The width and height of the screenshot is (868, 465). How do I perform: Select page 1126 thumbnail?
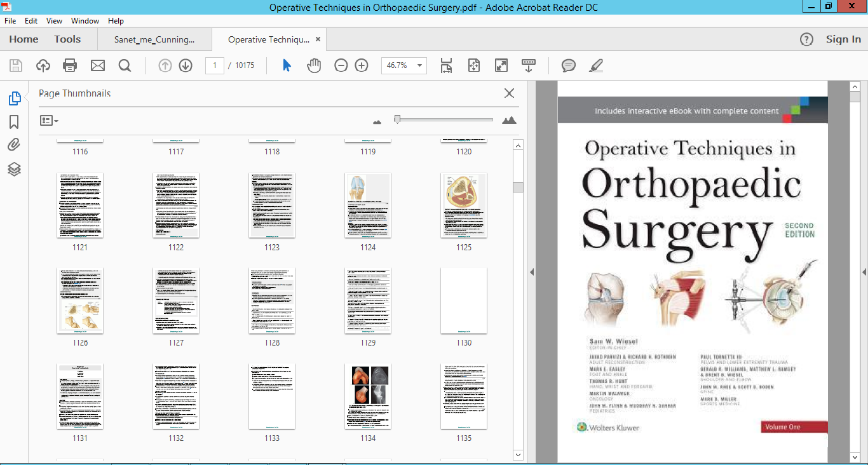pos(80,300)
